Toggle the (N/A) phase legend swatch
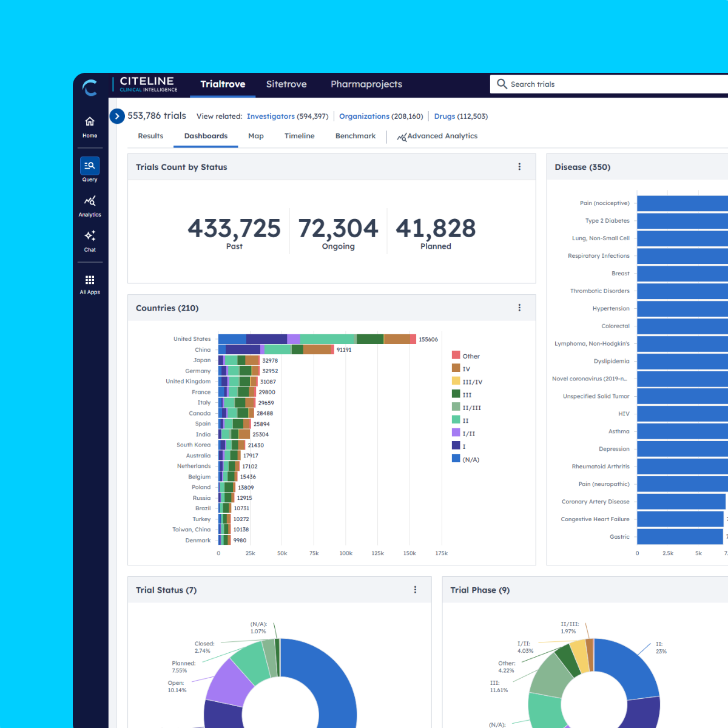The height and width of the screenshot is (728, 728). (456, 458)
